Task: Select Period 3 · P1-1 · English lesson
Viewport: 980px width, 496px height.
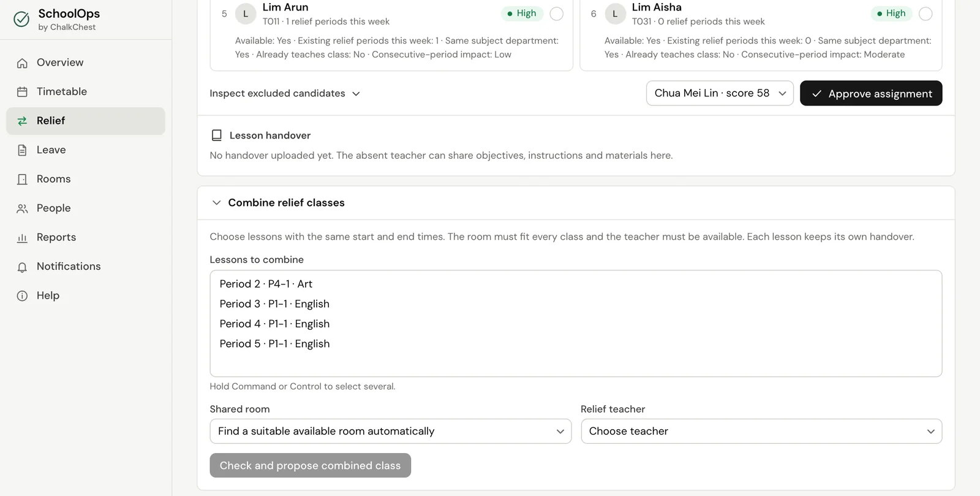Action: tap(576, 304)
